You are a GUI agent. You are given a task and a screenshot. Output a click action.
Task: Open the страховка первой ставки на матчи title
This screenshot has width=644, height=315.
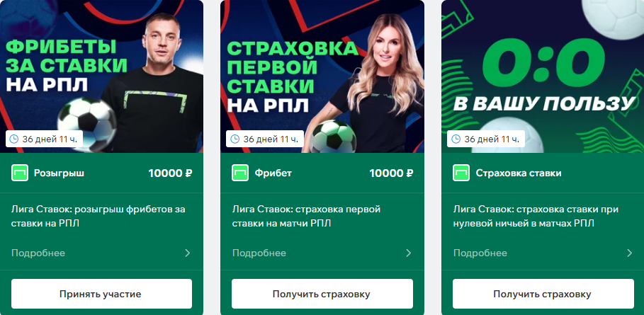(x=306, y=216)
